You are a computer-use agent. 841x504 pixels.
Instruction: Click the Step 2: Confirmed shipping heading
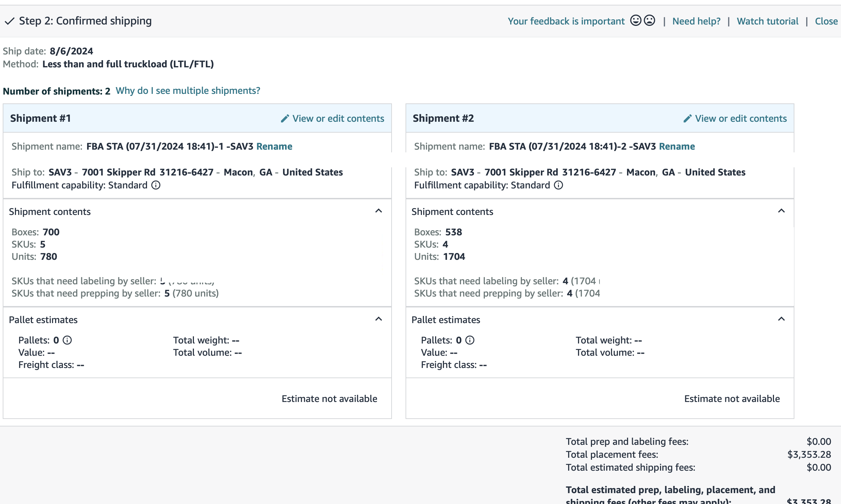click(85, 21)
